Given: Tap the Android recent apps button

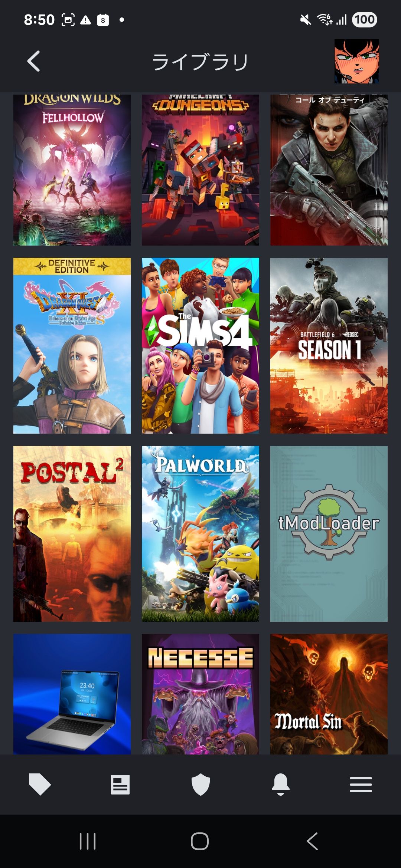Looking at the screenshot, I should click(x=88, y=841).
